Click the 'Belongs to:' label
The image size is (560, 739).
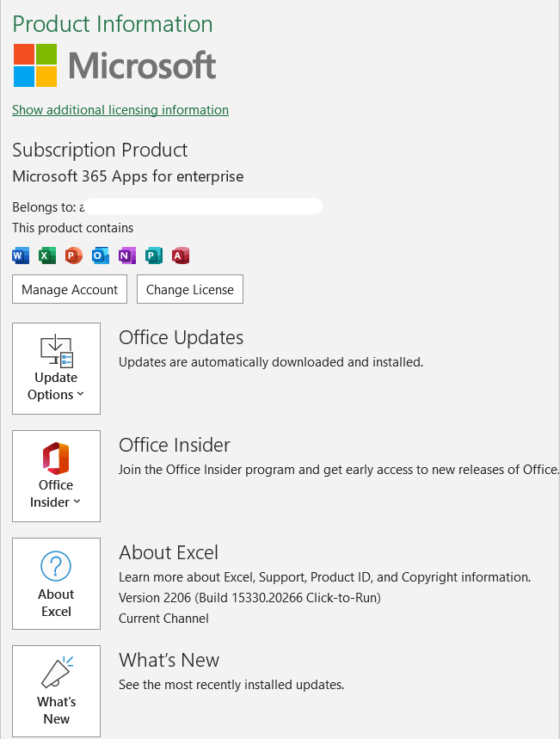point(44,207)
